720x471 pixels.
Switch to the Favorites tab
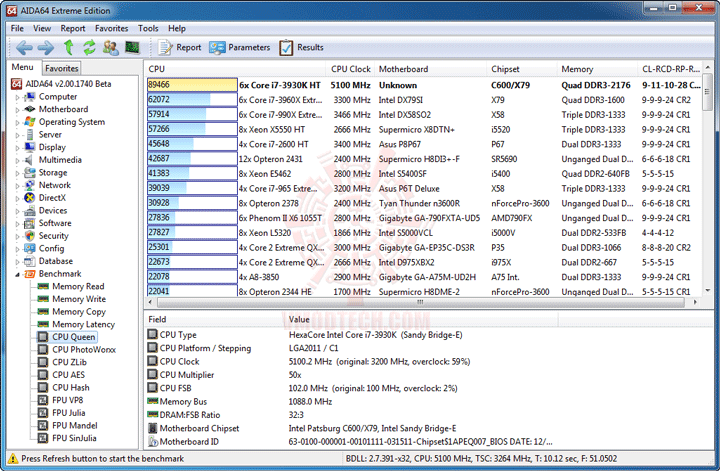click(x=62, y=68)
